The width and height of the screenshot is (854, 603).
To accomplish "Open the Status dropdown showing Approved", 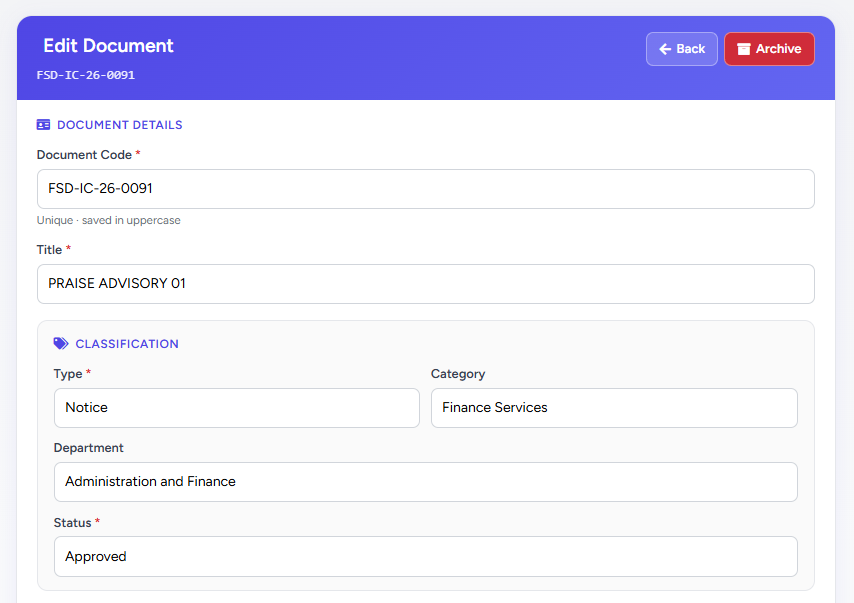I will pos(425,557).
